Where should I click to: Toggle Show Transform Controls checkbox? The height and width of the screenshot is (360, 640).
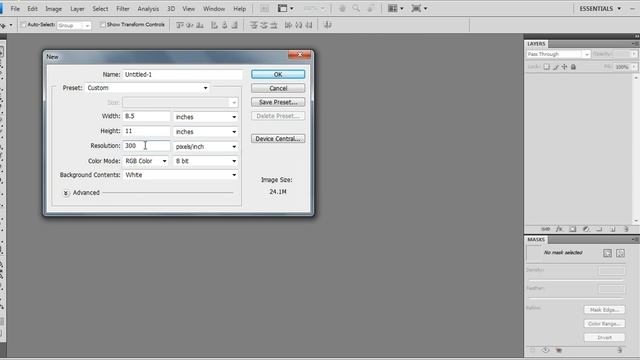[x=102, y=25]
